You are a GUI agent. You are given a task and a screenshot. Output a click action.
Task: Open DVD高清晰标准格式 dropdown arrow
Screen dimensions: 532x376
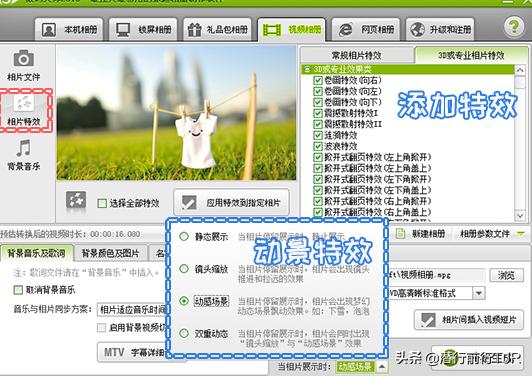coord(479,293)
